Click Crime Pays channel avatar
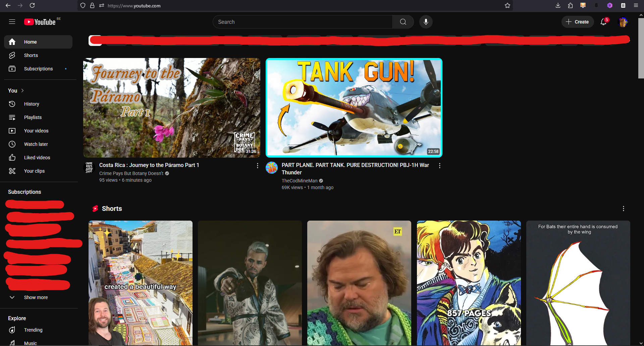 pyautogui.click(x=89, y=168)
